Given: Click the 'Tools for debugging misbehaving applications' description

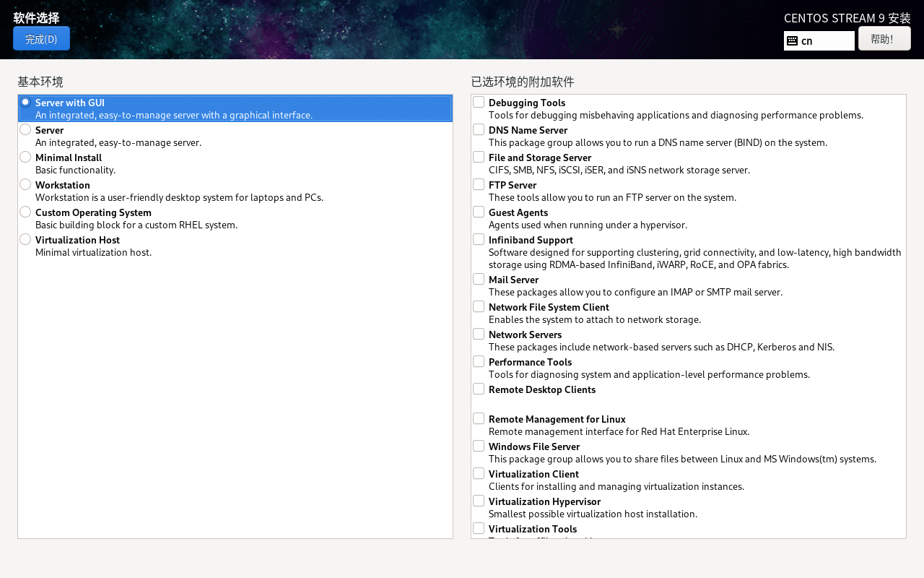Looking at the screenshot, I should (676, 116).
